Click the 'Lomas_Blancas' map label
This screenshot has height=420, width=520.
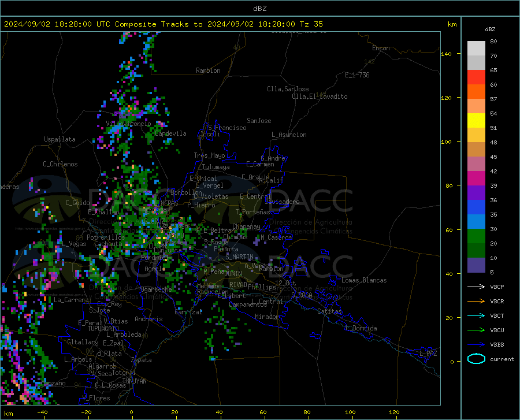(364, 280)
